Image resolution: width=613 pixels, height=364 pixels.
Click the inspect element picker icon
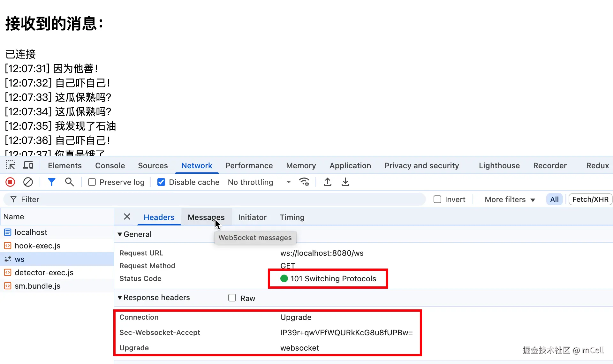coord(10,165)
